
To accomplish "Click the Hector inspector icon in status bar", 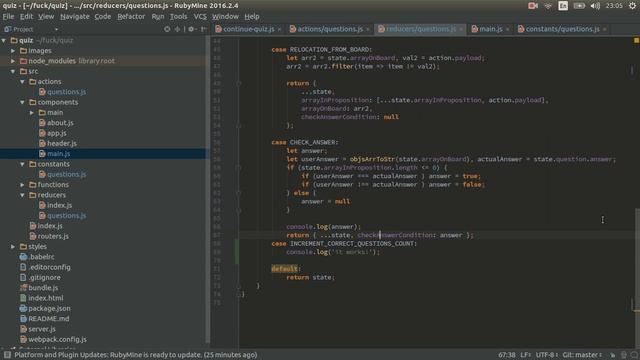I will (x=624, y=355).
